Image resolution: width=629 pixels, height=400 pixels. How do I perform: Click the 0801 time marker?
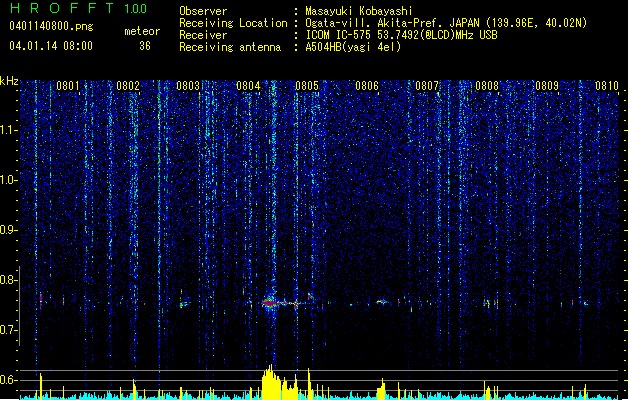click(68, 86)
